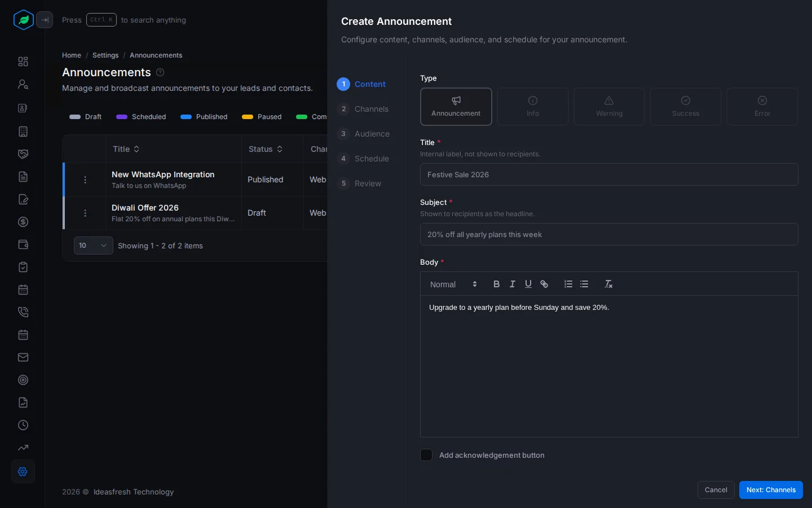The height and width of the screenshot is (508, 812).
Task: Toggle sidebar with the arrow collapse button
Action: click(45, 20)
